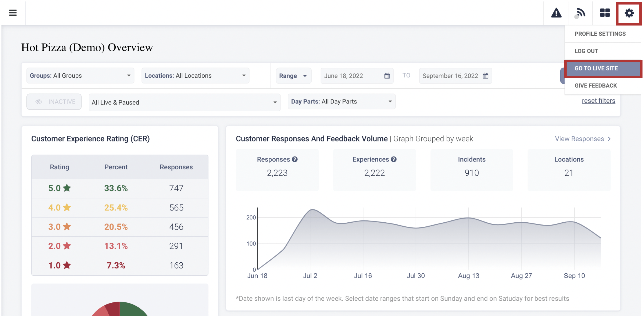Viewport: 644px width, 316px height.
Task: Expand the Locations: All Locations dropdown
Action: coord(195,76)
